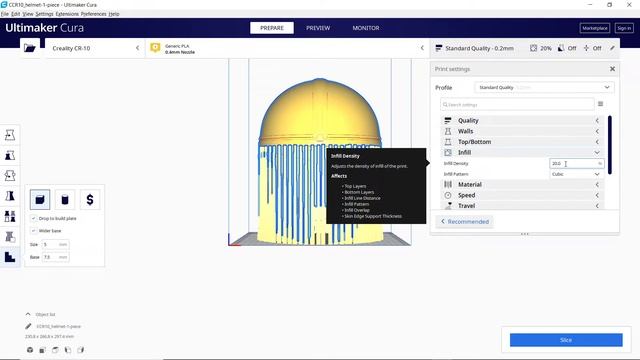Click the Marketplace button

[x=595, y=28]
